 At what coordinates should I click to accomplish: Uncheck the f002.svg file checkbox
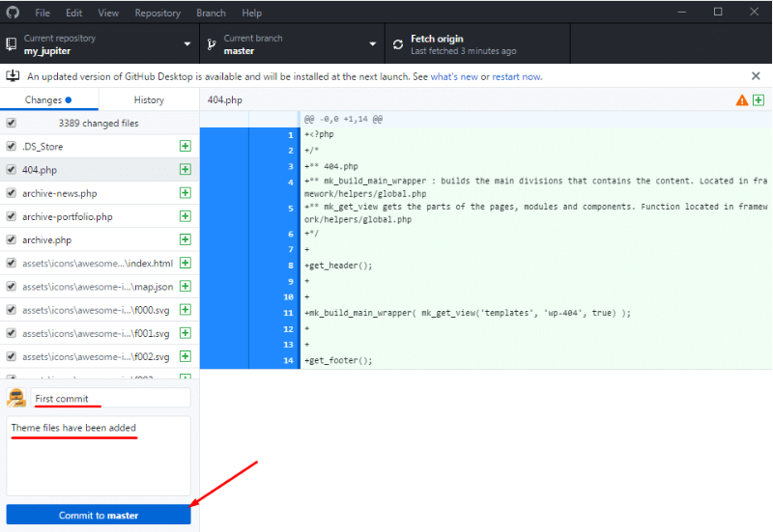(11, 356)
